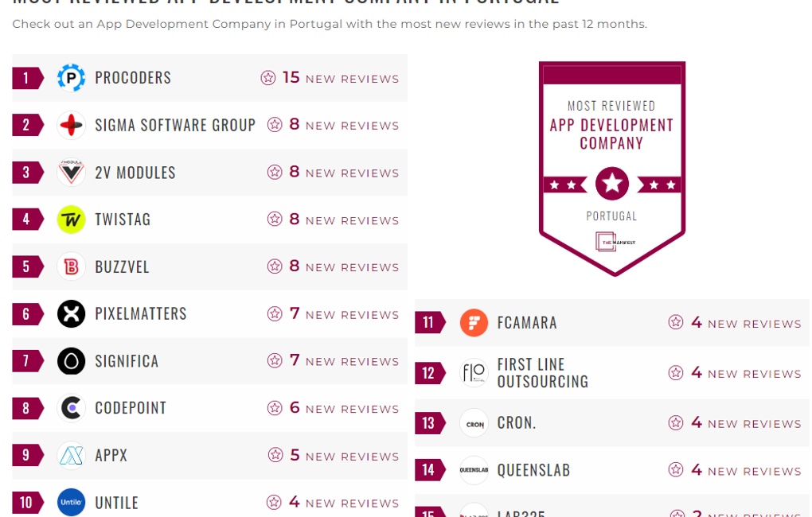Click the ProCoders logo icon

[72, 78]
